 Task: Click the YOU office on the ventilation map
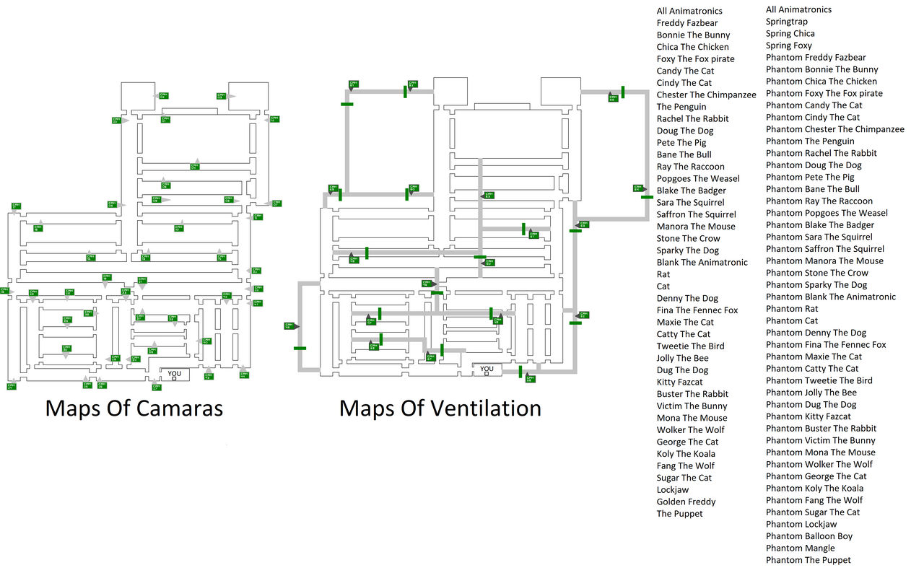click(x=487, y=370)
